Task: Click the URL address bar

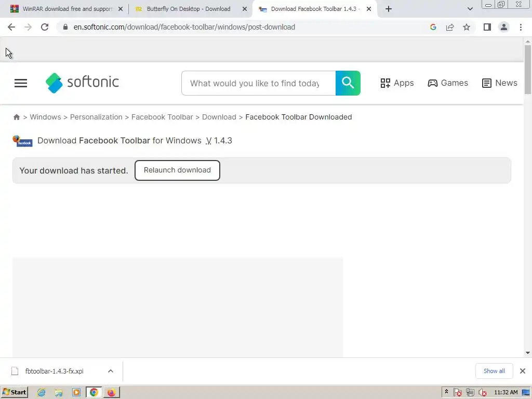Action: [x=244, y=27]
